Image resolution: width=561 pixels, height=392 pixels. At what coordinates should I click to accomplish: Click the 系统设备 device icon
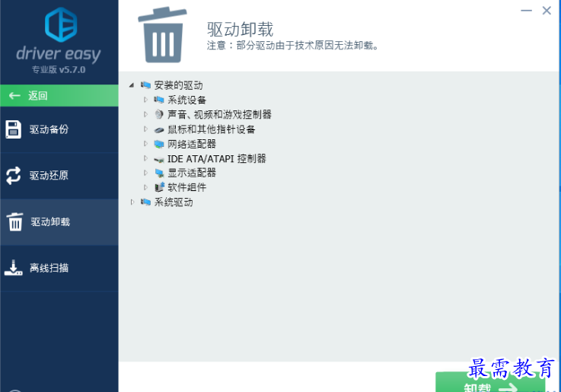pyautogui.click(x=159, y=100)
